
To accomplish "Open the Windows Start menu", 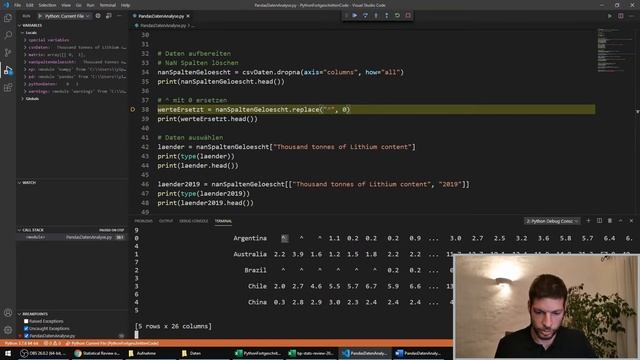I will coord(8,353).
